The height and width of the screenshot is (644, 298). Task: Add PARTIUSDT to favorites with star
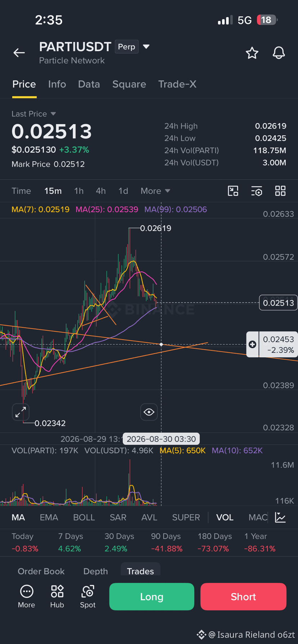(x=252, y=53)
